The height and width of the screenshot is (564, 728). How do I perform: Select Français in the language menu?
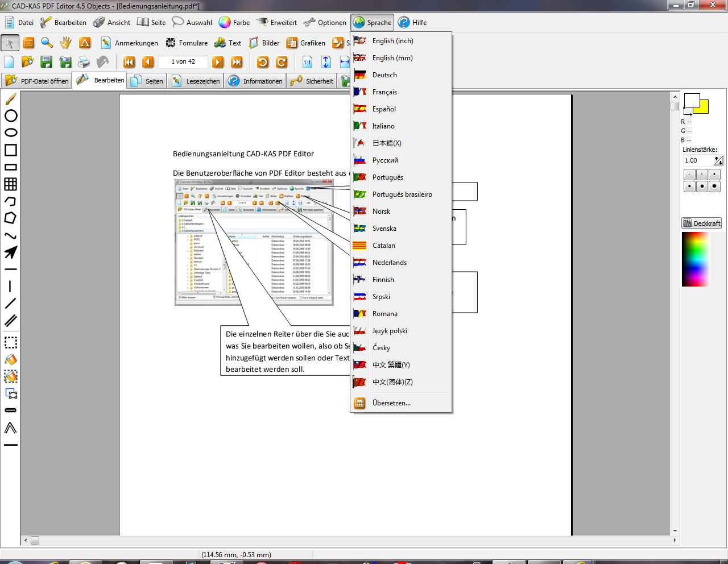pos(384,92)
